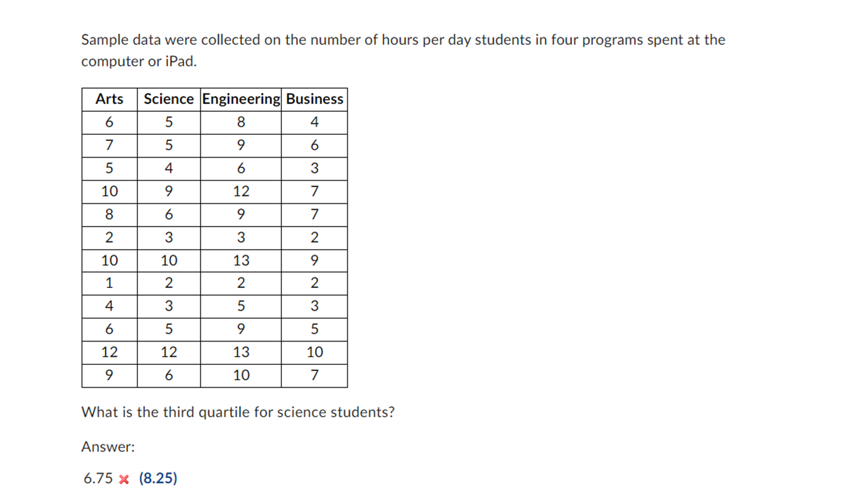Click the Business value 10 cell
This screenshot has height=504, width=849.
pos(315,352)
